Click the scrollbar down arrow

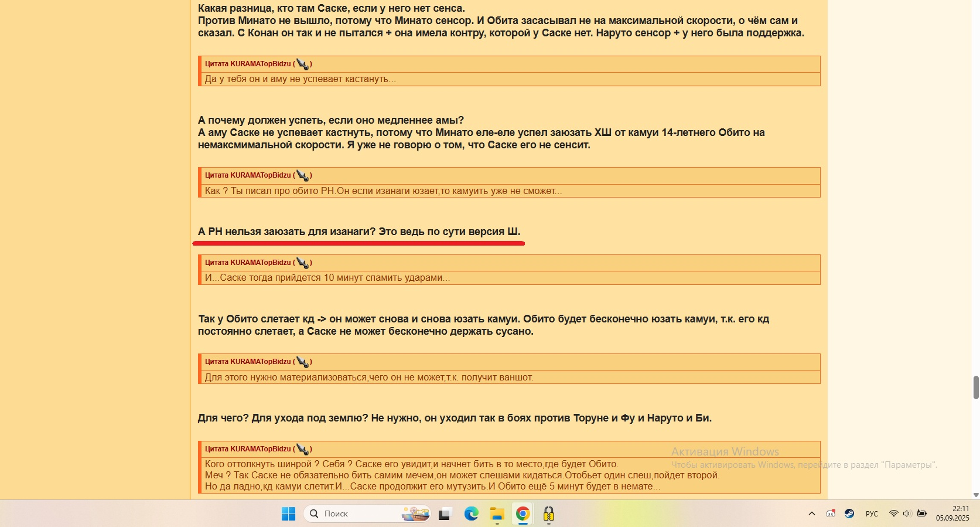[x=976, y=495]
